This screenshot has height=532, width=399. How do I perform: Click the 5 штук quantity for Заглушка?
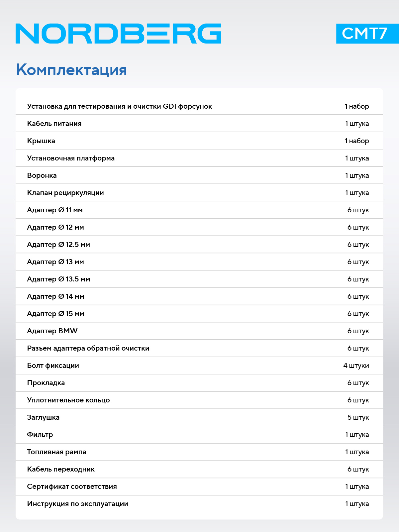click(358, 417)
